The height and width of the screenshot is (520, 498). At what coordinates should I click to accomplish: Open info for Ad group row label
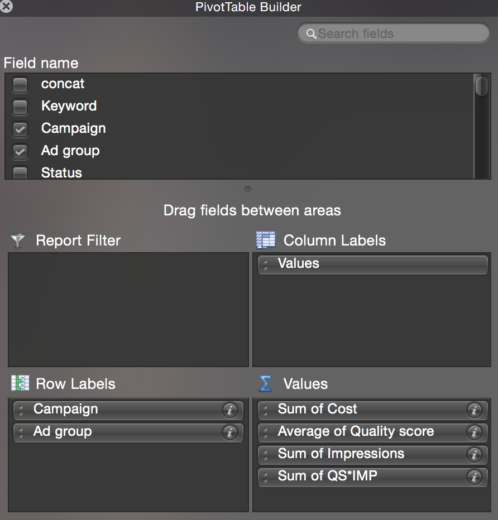pos(230,432)
